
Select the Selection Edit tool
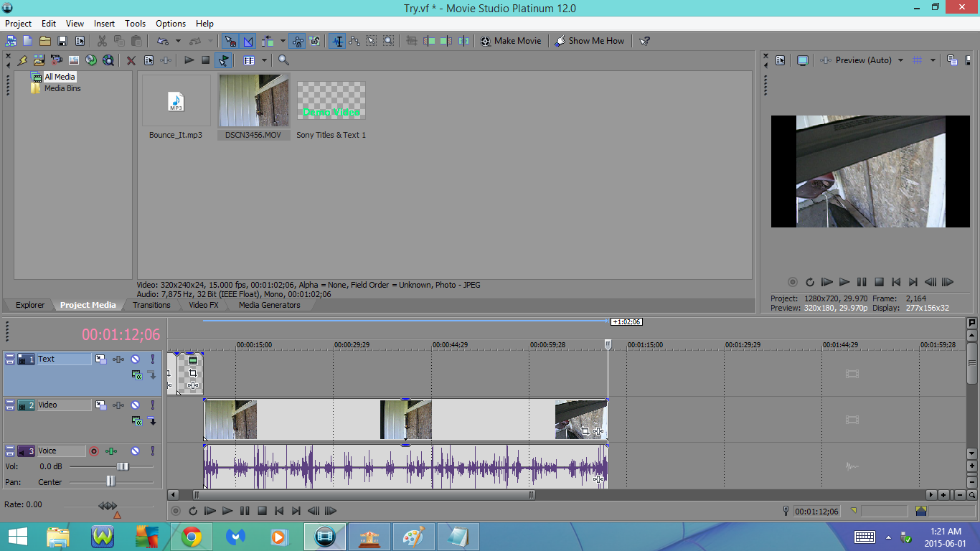[x=372, y=41]
